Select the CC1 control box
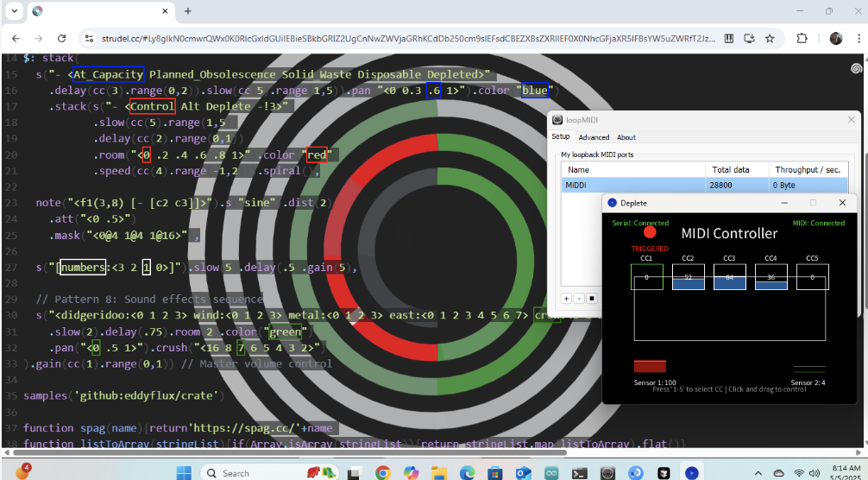This screenshot has width=868, height=480. (645, 277)
